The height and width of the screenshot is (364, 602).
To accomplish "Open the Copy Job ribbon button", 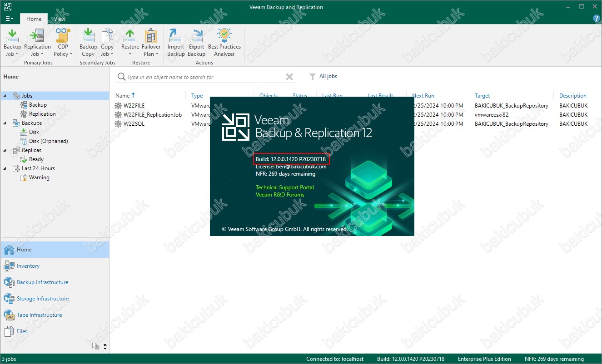I will [107, 43].
